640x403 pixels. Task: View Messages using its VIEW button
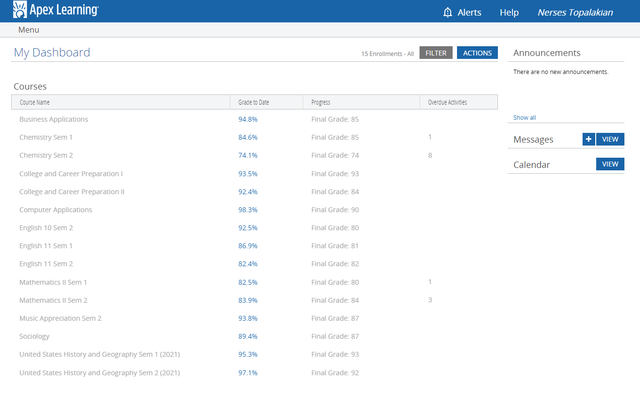610,139
